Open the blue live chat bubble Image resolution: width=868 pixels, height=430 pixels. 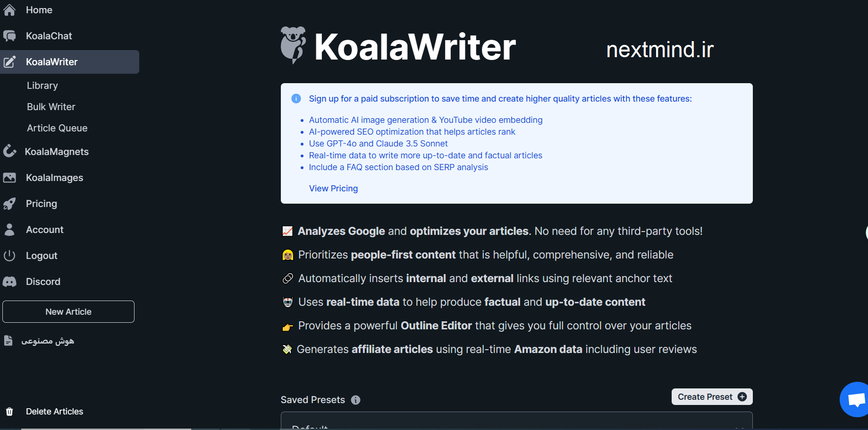855,400
